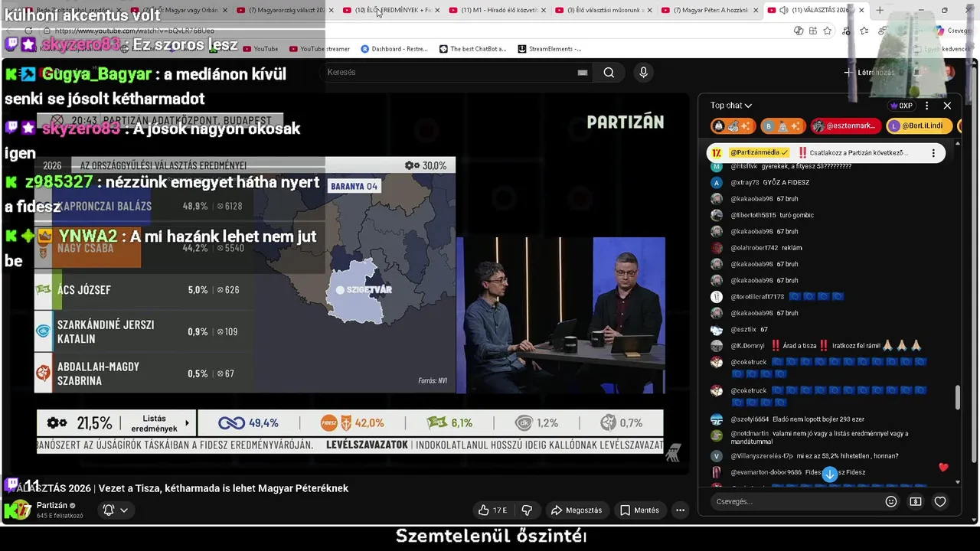Switch to Magyar Péter: A hozzánk tab
The height and width of the screenshot is (551, 980).
pyautogui.click(x=709, y=10)
